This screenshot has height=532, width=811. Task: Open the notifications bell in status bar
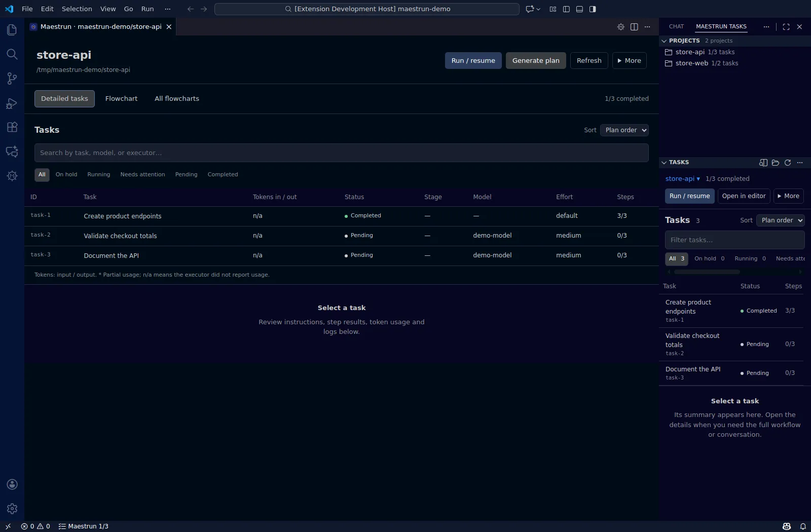click(x=803, y=526)
